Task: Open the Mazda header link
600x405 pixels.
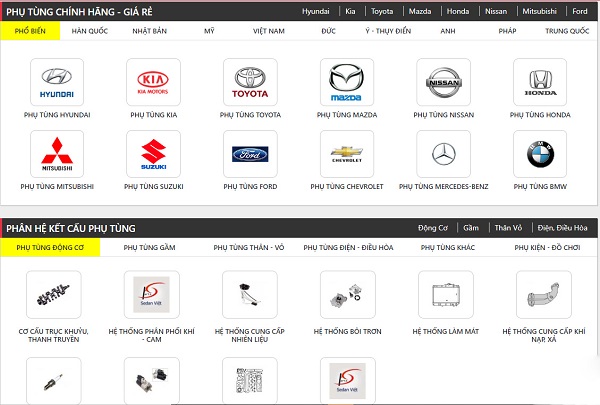Action: (x=420, y=11)
